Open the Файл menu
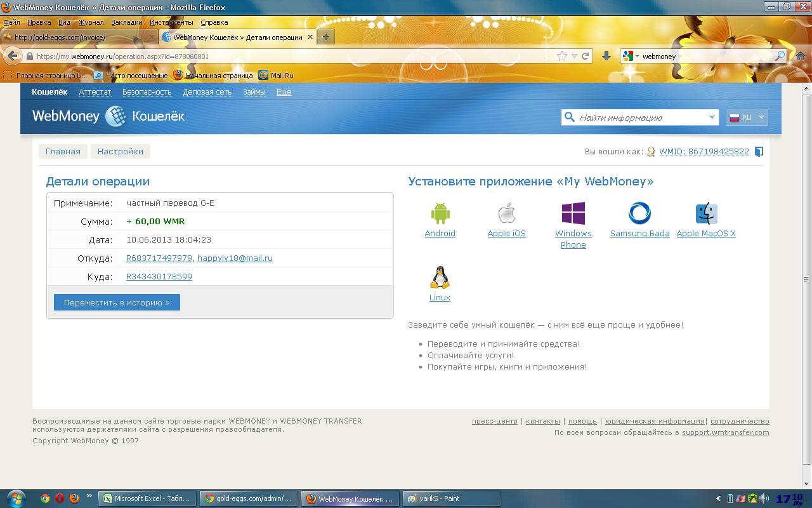 pos(11,22)
